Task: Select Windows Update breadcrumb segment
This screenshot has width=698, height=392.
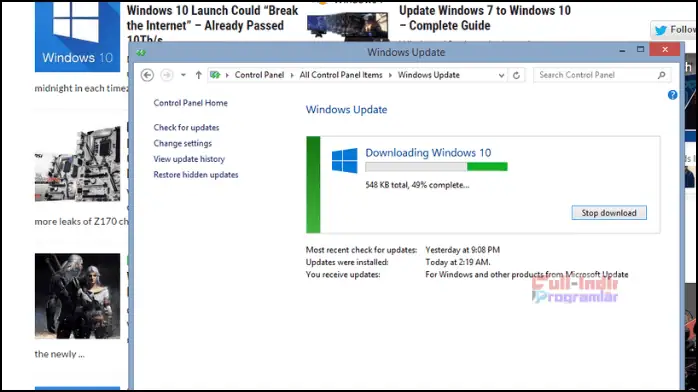Action: pyautogui.click(x=429, y=75)
